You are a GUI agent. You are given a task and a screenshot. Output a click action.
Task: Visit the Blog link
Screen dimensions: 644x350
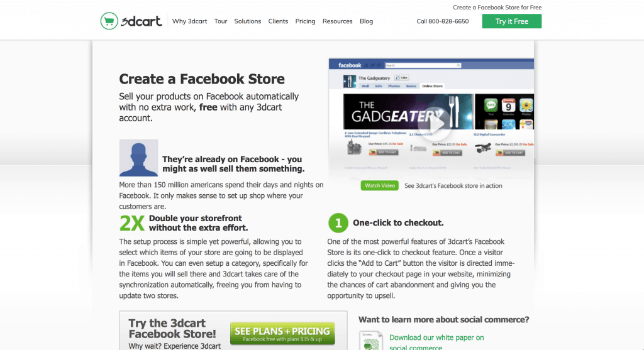click(x=367, y=21)
